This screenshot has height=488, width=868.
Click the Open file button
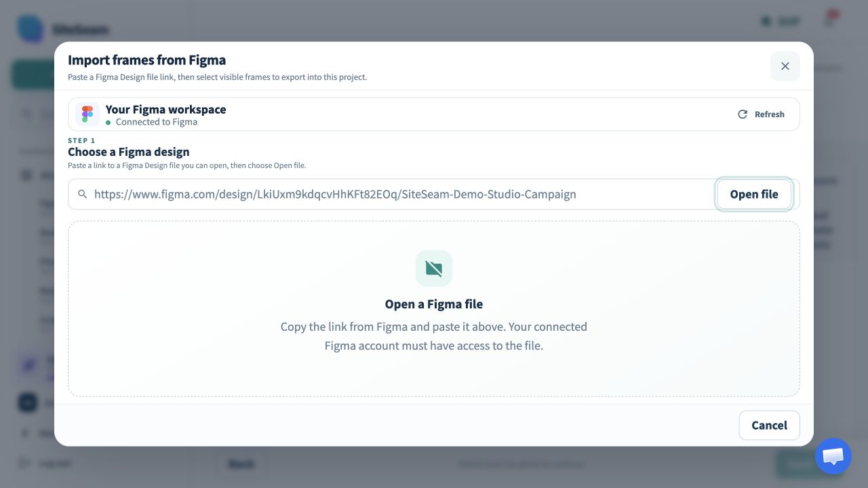click(x=754, y=194)
